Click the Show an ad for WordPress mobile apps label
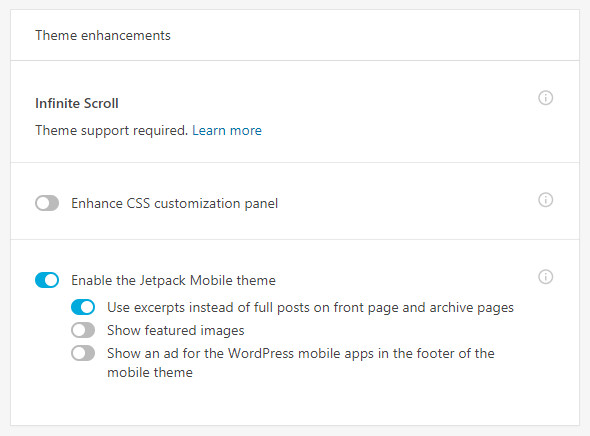This screenshot has width=590, height=436. click(301, 363)
